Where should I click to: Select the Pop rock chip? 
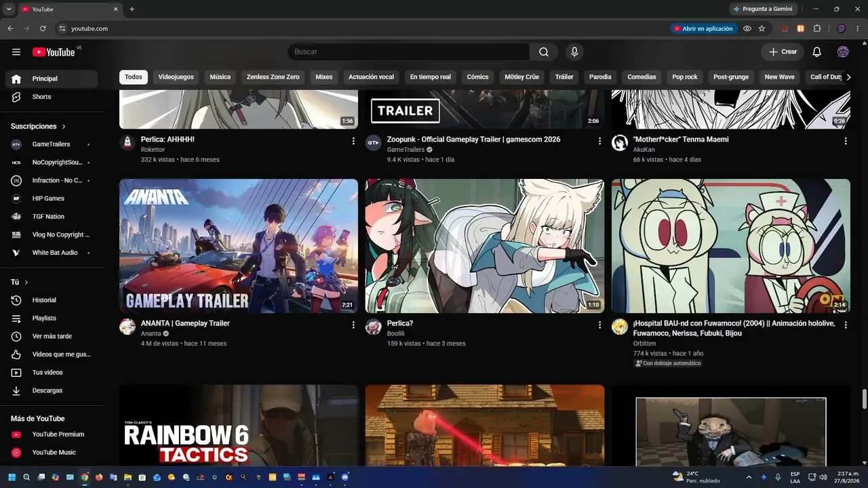coord(685,77)
